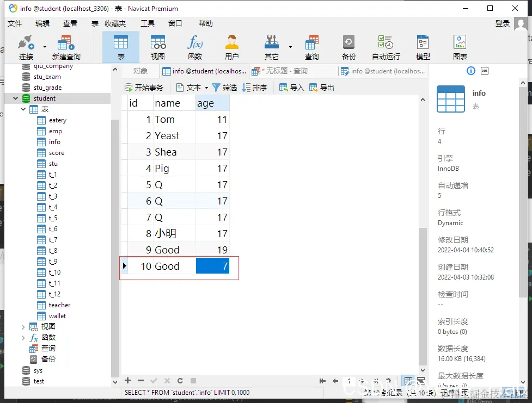This screenshot has width=532, height=403.
Task: Collapse the student database node
Action: pyautogui.click(x=15, y=98)
